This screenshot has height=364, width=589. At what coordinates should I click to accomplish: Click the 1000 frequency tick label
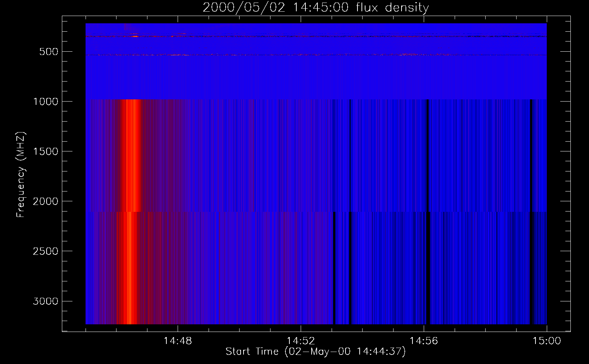[46, 102]
